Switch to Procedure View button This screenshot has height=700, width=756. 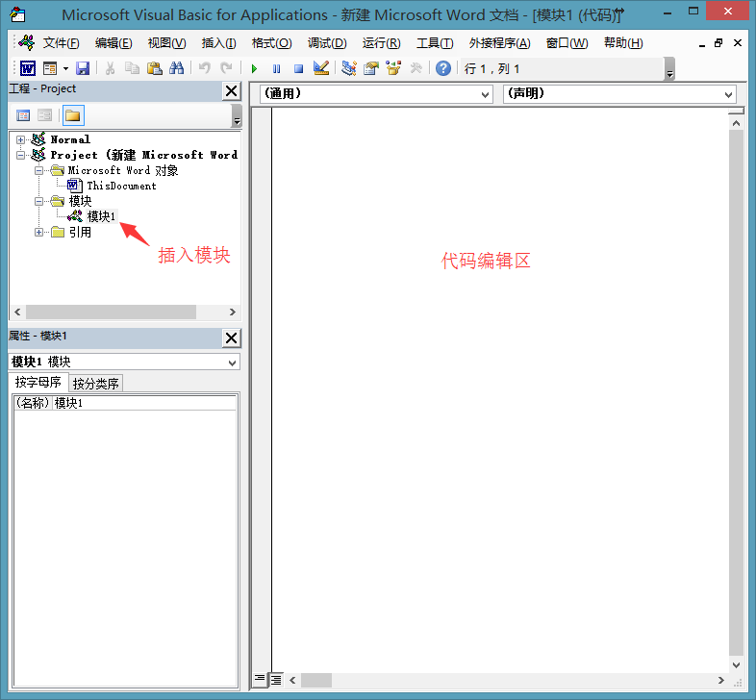(x=260, y=680)
